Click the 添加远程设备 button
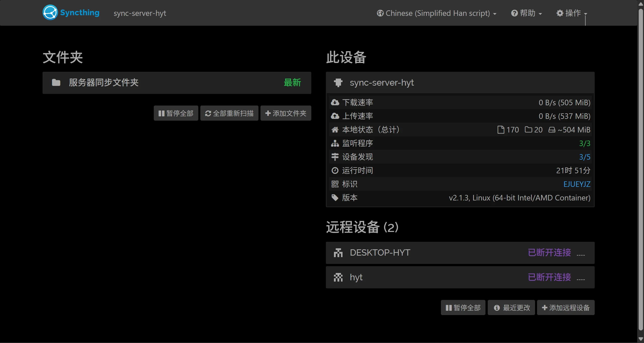This screenshot has height=343, width=644. point(566,308)
